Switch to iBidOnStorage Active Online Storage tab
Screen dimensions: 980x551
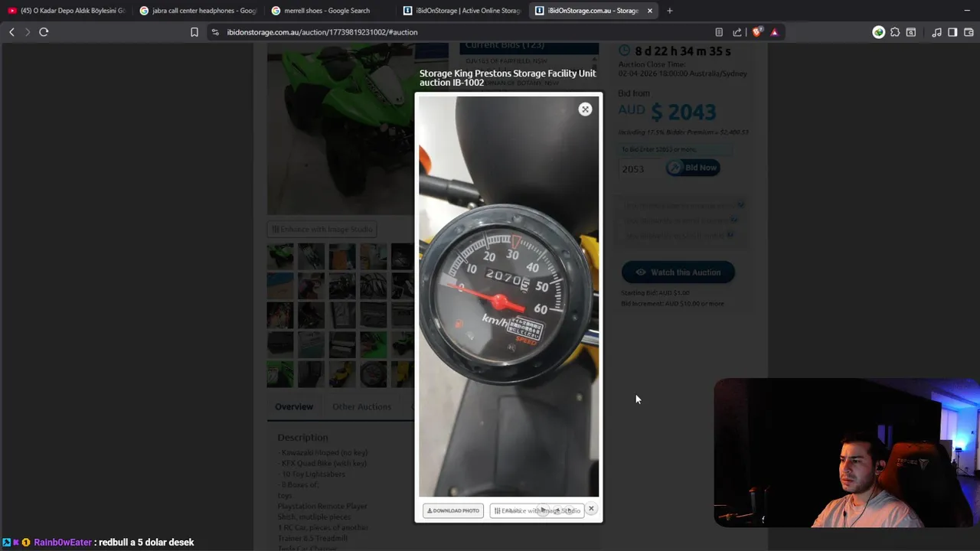tap(462, 11)
